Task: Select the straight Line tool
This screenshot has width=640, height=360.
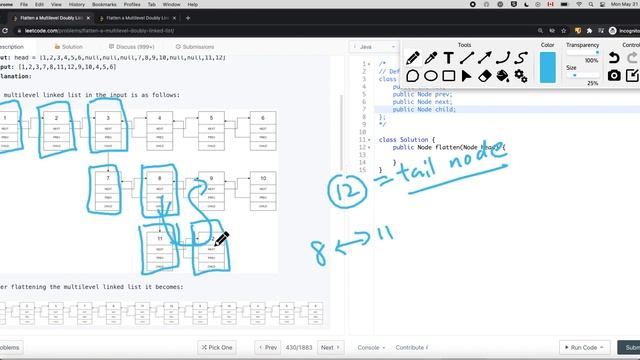Action: (x=467, y=58)
